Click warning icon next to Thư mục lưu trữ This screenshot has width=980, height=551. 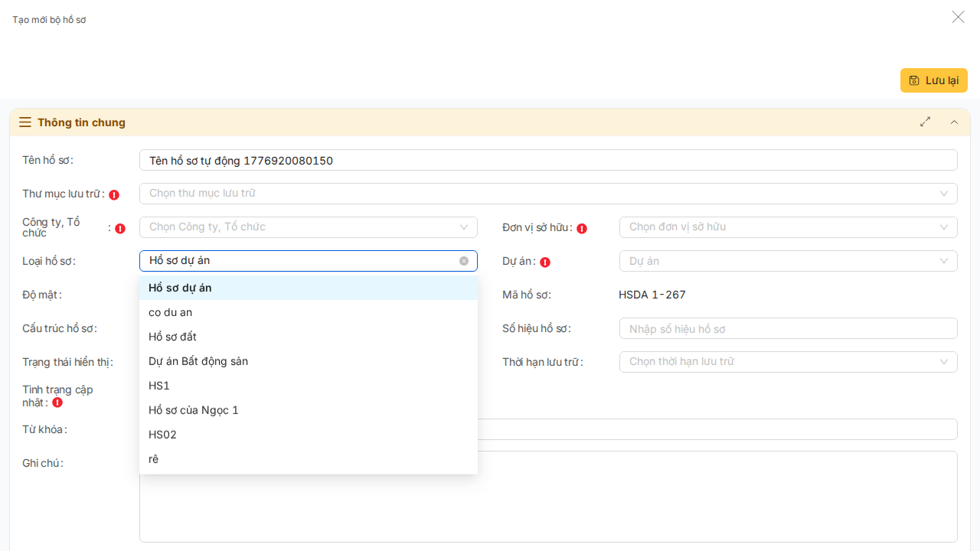pos(114,194)
